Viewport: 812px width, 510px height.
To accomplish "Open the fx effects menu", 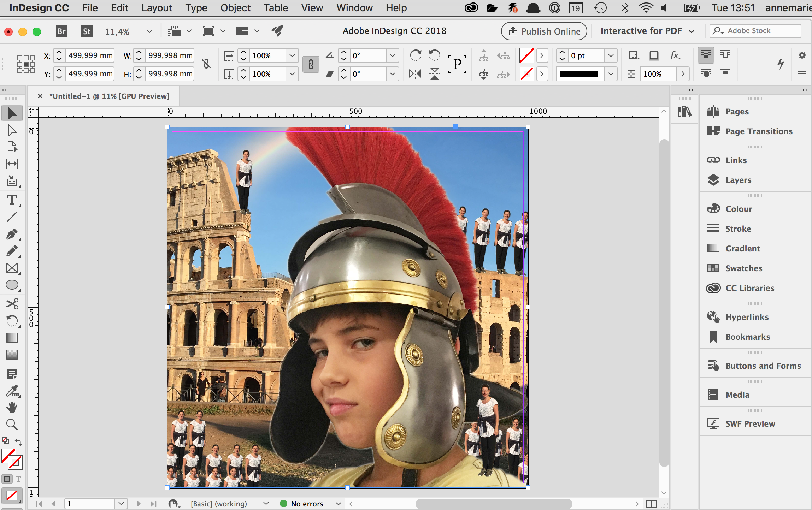I will [x=675, y=55].
